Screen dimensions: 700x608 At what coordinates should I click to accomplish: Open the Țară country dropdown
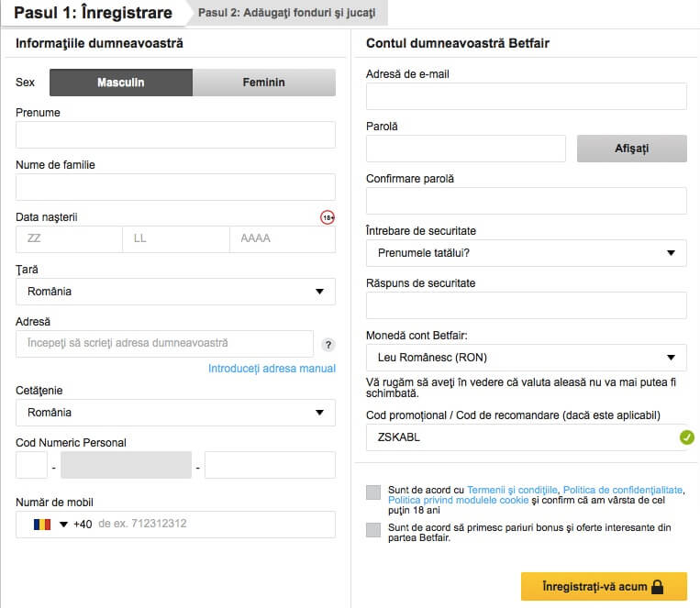[175, 292]
